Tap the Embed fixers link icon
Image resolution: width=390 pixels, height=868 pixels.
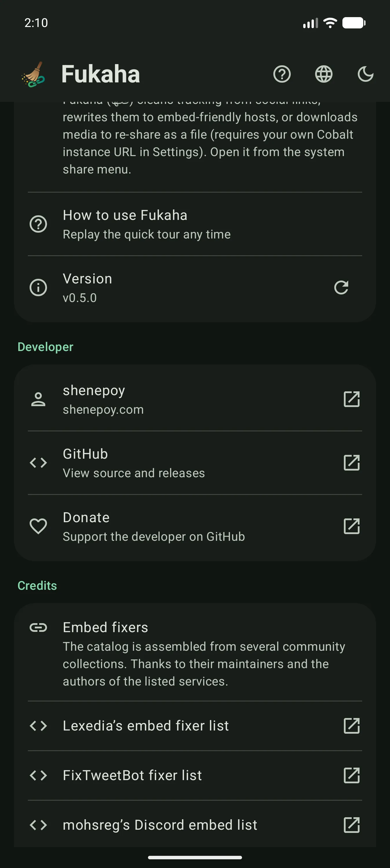coord(38,628)
